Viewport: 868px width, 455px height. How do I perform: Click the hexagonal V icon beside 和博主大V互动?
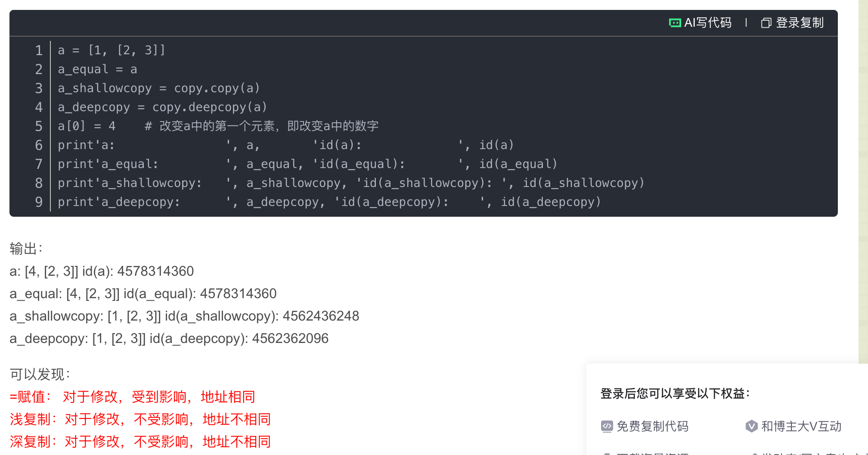point(751,426)
